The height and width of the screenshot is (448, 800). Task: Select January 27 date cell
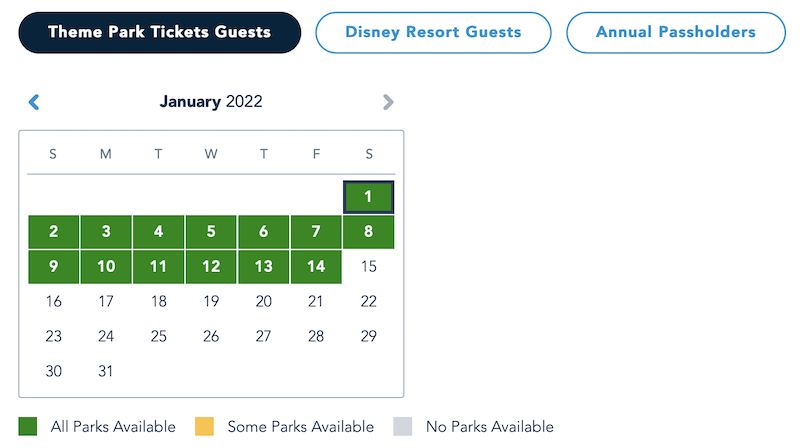point(263,336)
